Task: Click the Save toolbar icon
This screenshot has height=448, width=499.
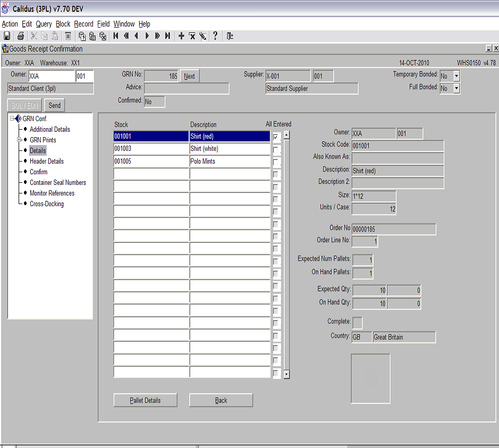Action: click(x=7, y=36)
